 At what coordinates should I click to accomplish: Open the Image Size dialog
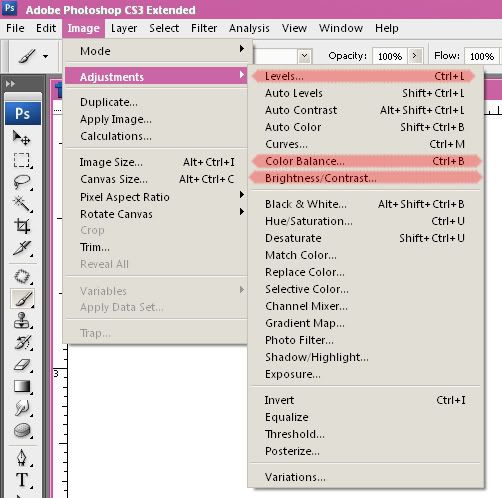(x=156, y=162)
